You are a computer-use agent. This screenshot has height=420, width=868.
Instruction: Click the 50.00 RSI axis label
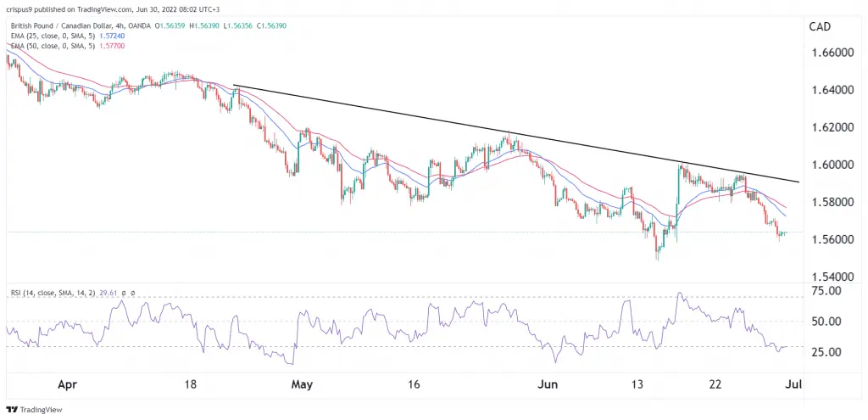click(x=826, y=322)
